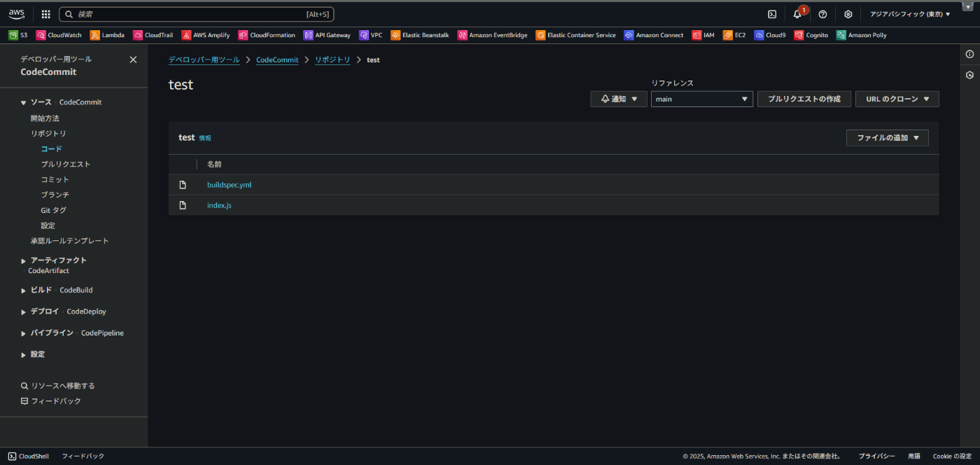The height and width of the screenshot is (465, 980).
Task: Focus the 検索 search field
Action: coord(196,14)
